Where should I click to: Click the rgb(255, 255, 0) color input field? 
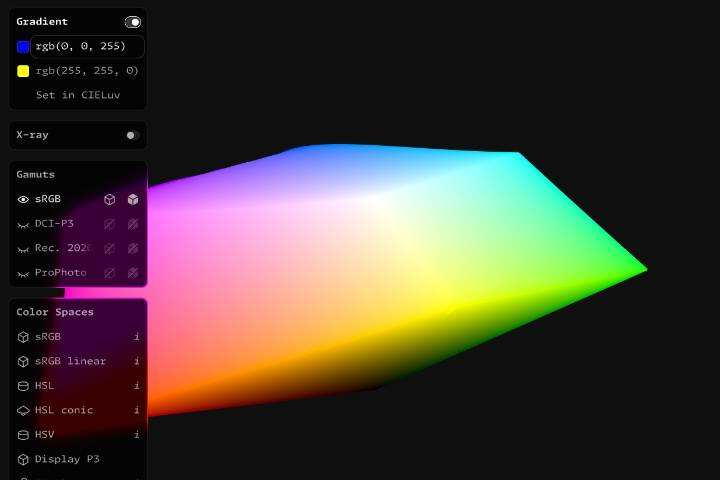click(87, 71)
